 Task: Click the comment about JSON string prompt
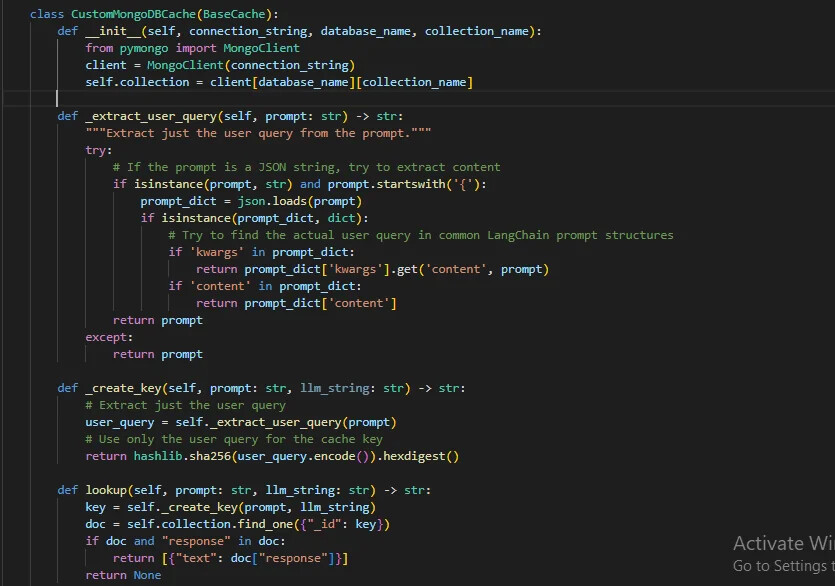click(306, 167)
